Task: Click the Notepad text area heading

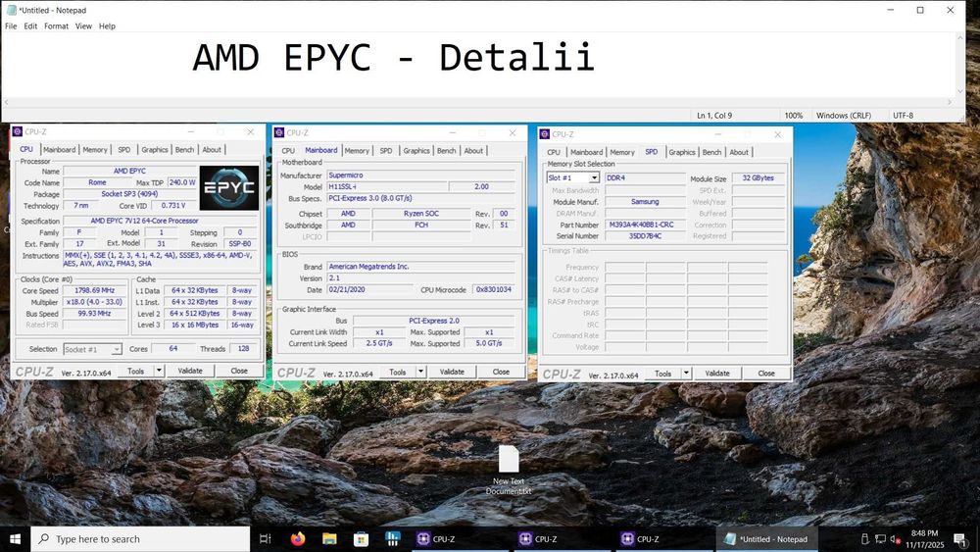Action: coord(393,57)
